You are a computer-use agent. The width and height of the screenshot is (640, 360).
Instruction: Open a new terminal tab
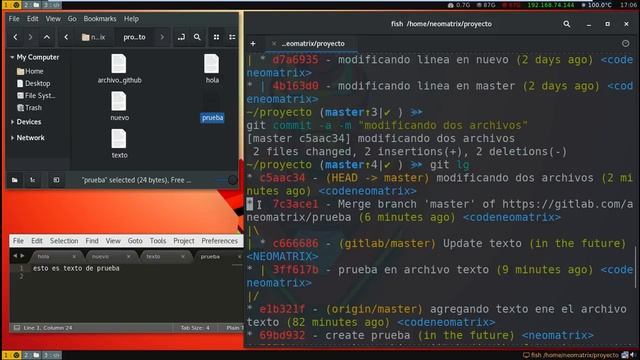(x=253, y=44)
